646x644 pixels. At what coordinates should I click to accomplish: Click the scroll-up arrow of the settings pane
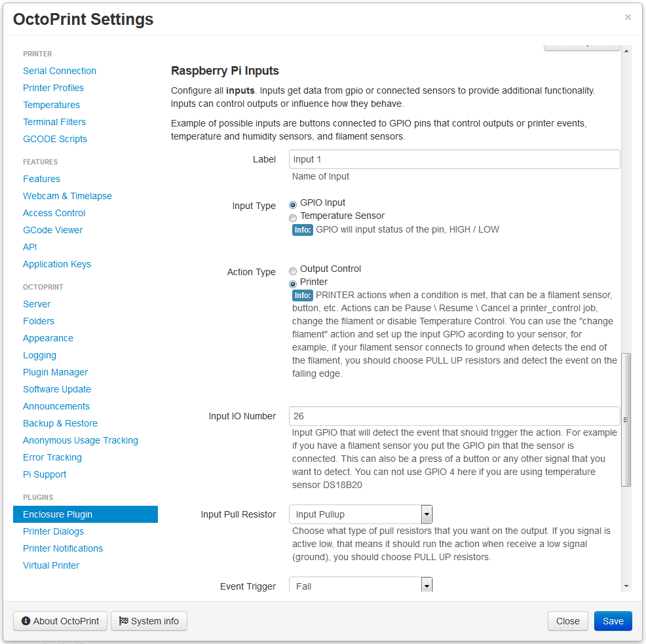(626, 51)
